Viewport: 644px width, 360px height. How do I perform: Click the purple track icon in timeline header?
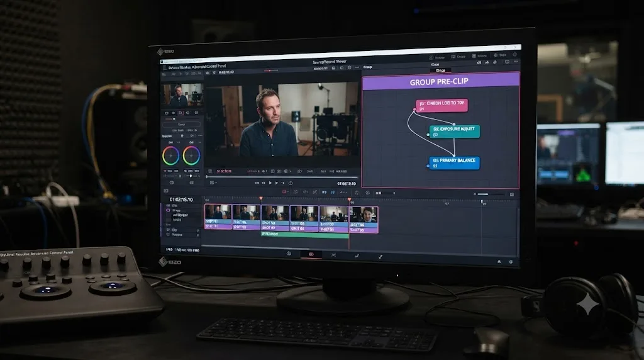click(168, 210)
